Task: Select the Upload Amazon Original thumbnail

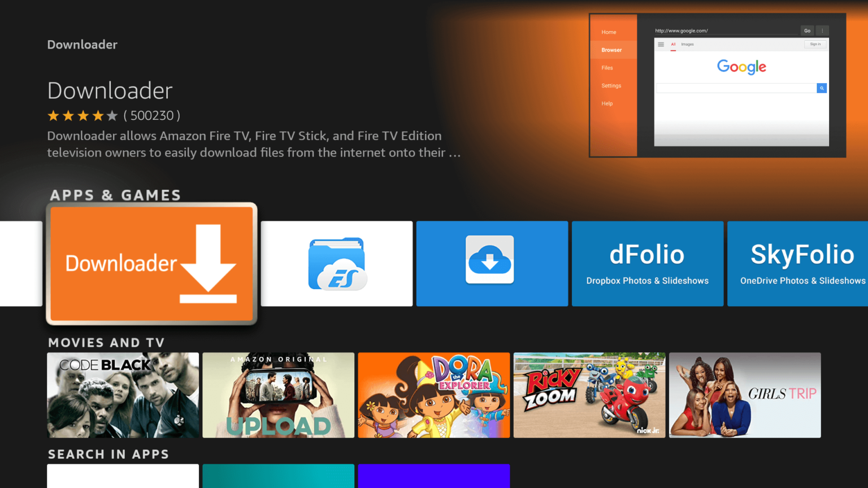Action: [279, 395]
